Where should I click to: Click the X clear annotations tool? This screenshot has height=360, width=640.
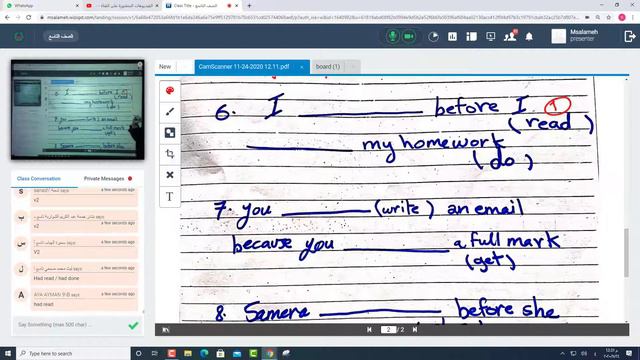(x=170, y=175)
